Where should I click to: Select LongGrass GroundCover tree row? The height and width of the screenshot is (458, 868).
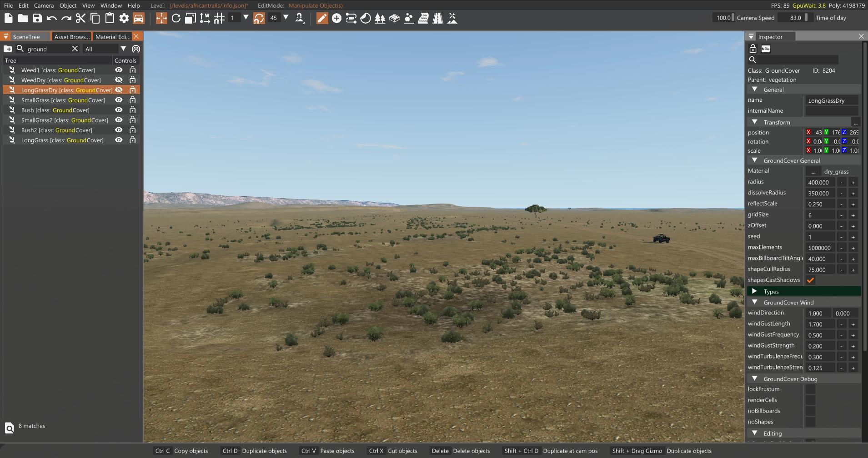(x=62, y=140)
